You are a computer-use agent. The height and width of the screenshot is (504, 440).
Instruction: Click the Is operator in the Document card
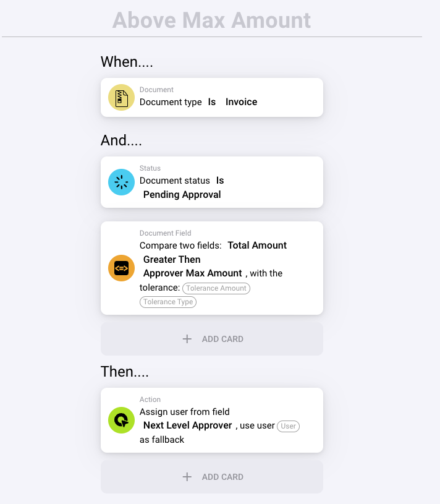(212, 102)
